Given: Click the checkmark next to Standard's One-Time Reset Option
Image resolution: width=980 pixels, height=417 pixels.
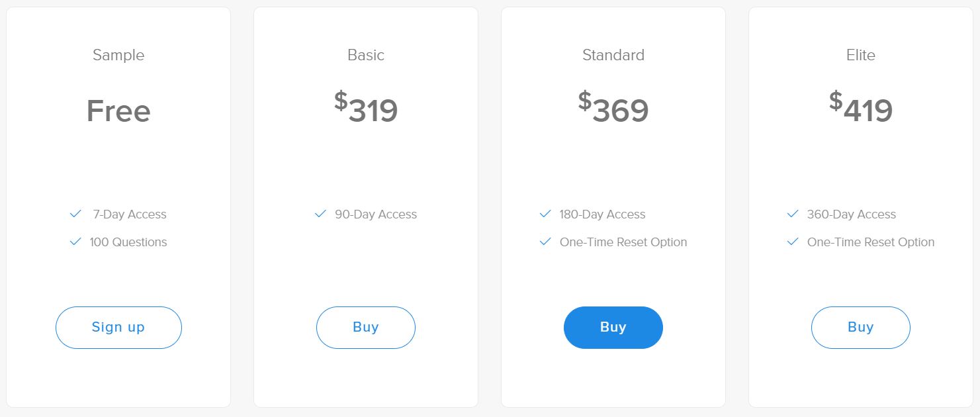Looking at the screenshot, I should tap(546, 242).
